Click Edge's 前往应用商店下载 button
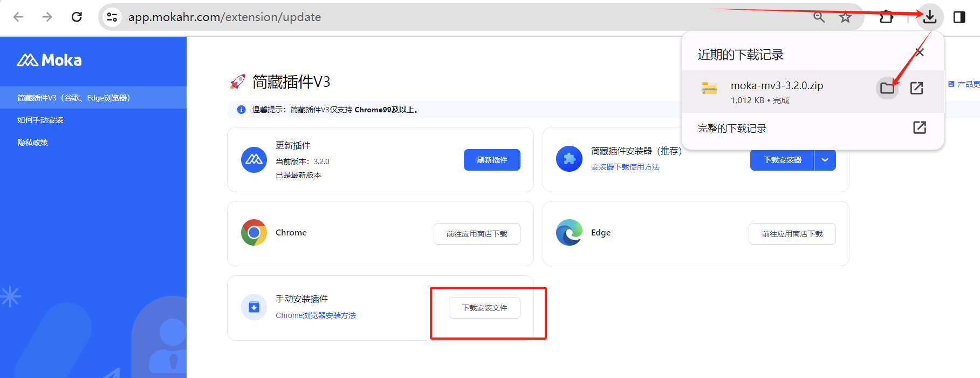 click(x=792, y=234)
